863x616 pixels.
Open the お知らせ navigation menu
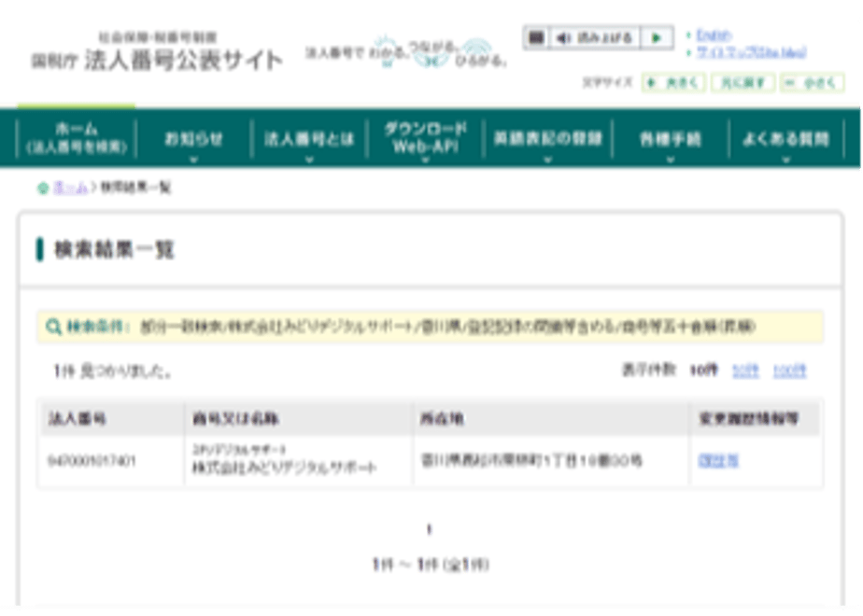(193, 138)
